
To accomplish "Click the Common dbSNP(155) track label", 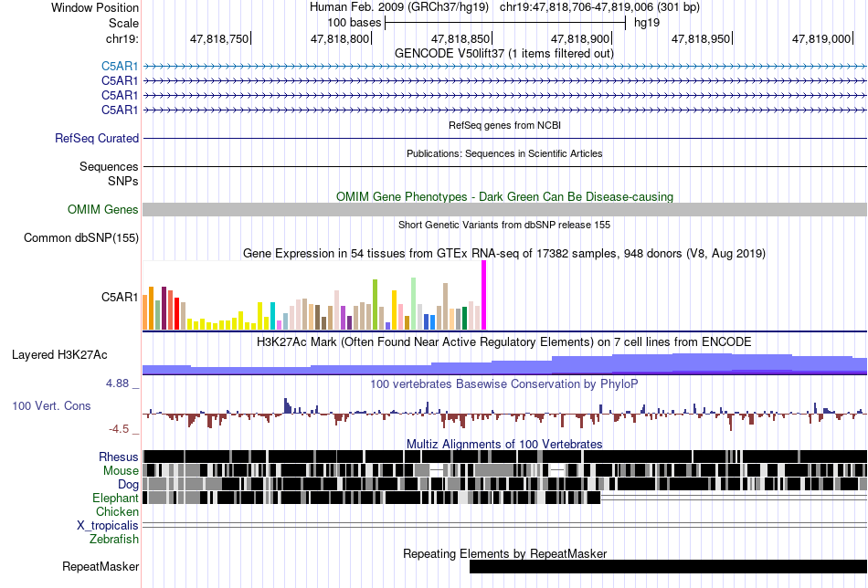I will tap(80, 238).
